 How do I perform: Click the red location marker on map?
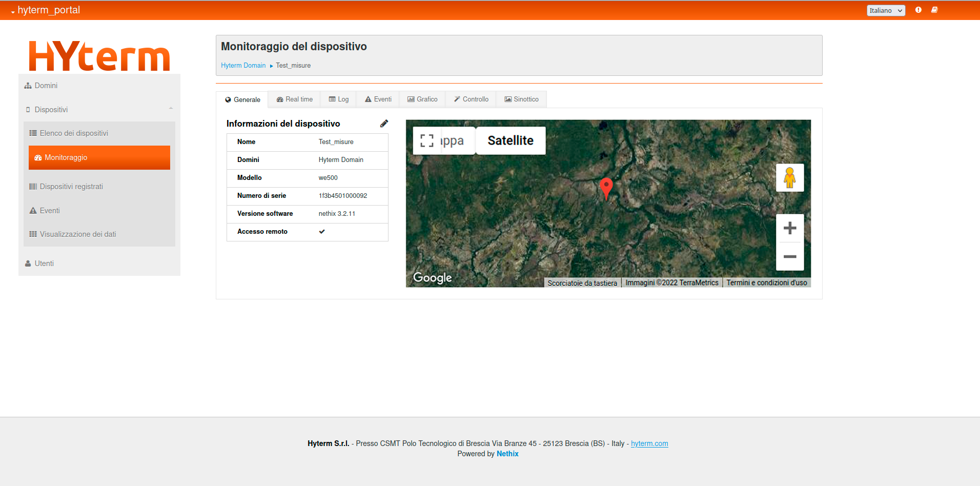click(x=606, y=187)
